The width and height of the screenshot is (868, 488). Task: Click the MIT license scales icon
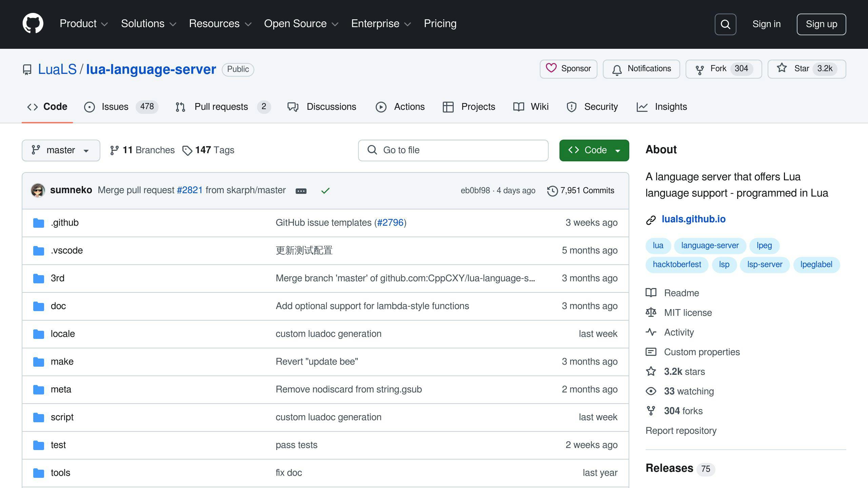point(651,312)
